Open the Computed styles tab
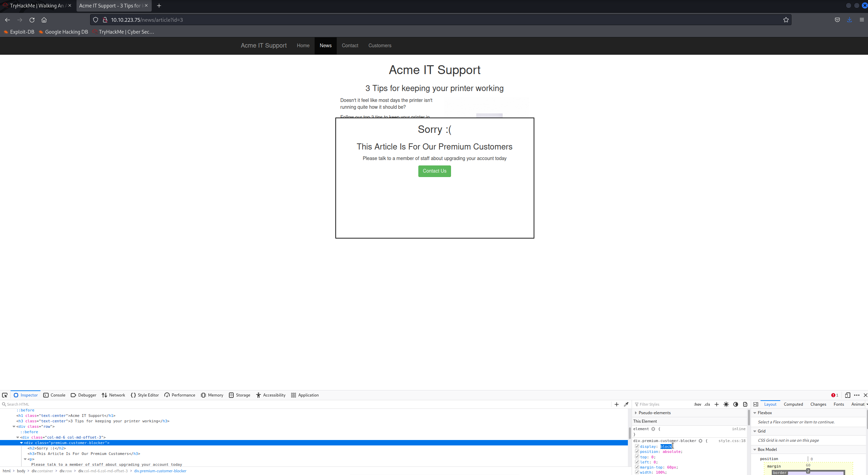 (x=793, y=404)
